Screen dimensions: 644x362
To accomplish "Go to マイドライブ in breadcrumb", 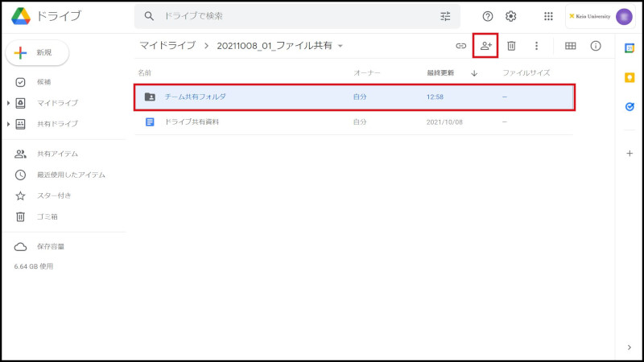I will pyautogui.click(x=167, y=46).
